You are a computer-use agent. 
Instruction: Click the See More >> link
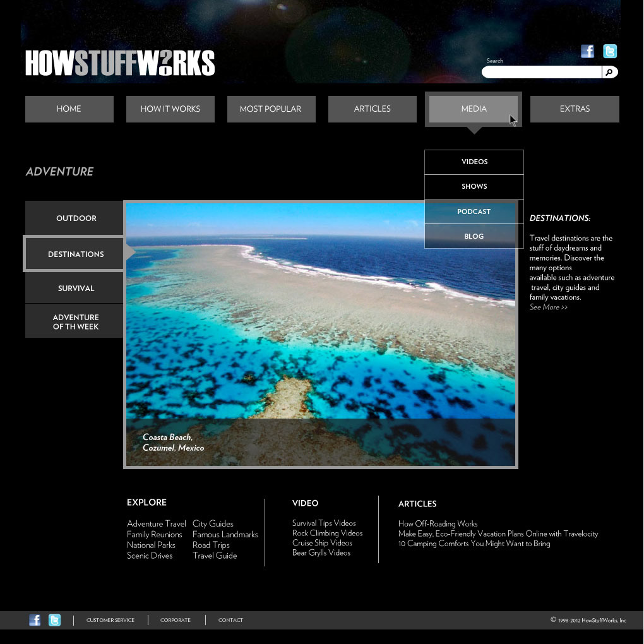pos(548,307)
